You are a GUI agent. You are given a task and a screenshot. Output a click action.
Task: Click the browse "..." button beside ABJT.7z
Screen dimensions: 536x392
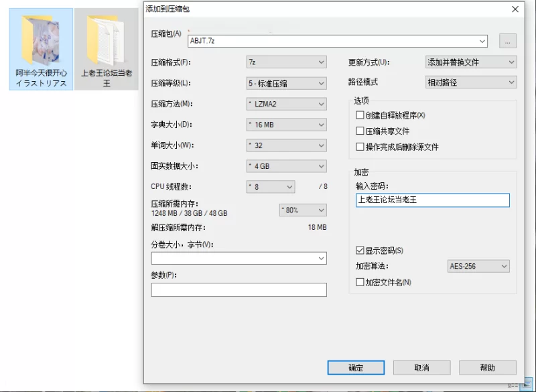tap(507, 40)
